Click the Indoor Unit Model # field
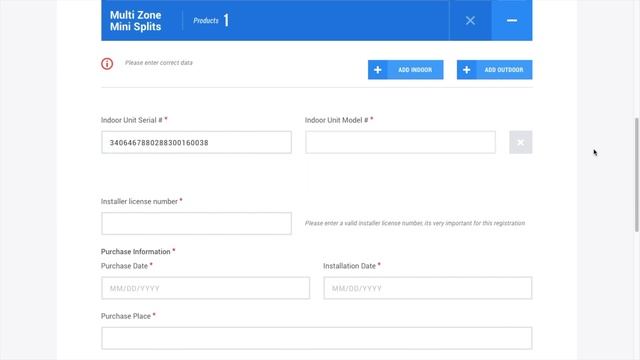The width and height of the screenshot is (640, 360). point(400,142)
